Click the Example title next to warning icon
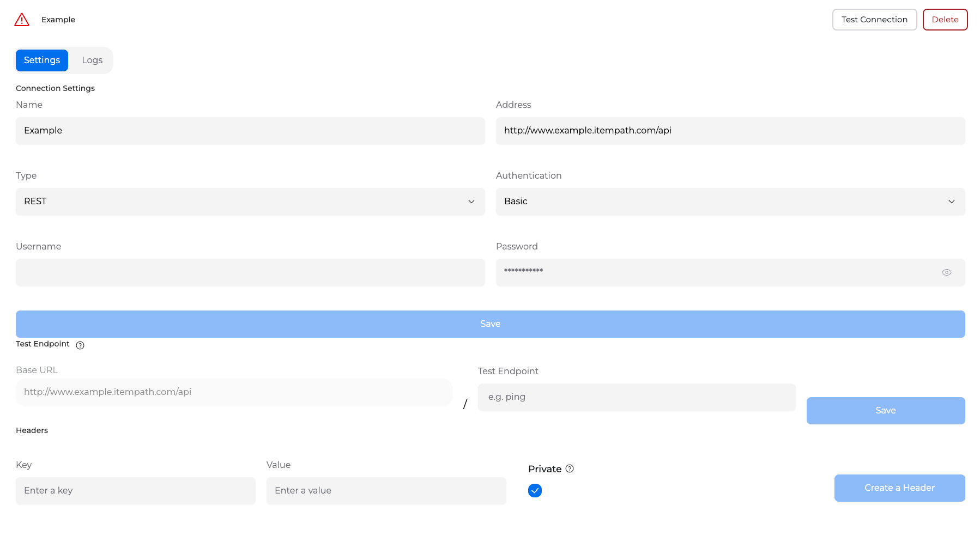This screenshot has width=980, height=560. [x=58, y=20]
